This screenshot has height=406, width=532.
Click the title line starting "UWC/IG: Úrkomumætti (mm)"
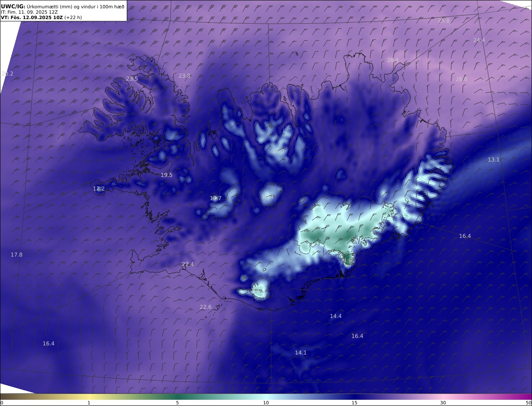pos(63,6)
